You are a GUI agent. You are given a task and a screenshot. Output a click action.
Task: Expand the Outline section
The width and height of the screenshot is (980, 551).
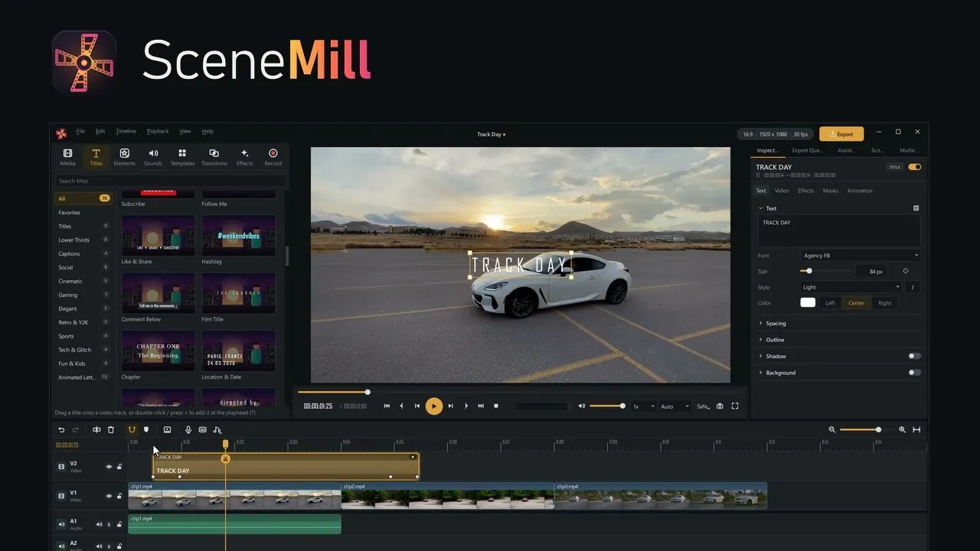pyautogui.click(x=839, y=340)
